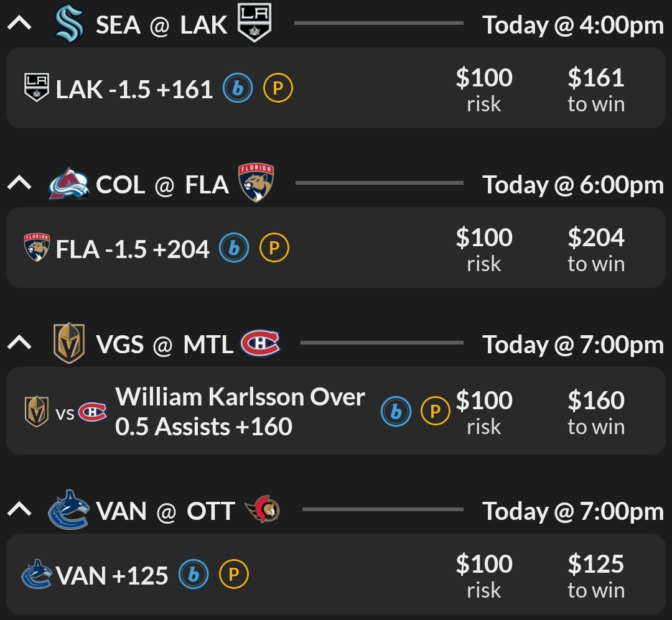The height and width of the screenshot is (620, 672).
Task: Click the blue b icon on Karlsson prop
Action: click(396, 411)
